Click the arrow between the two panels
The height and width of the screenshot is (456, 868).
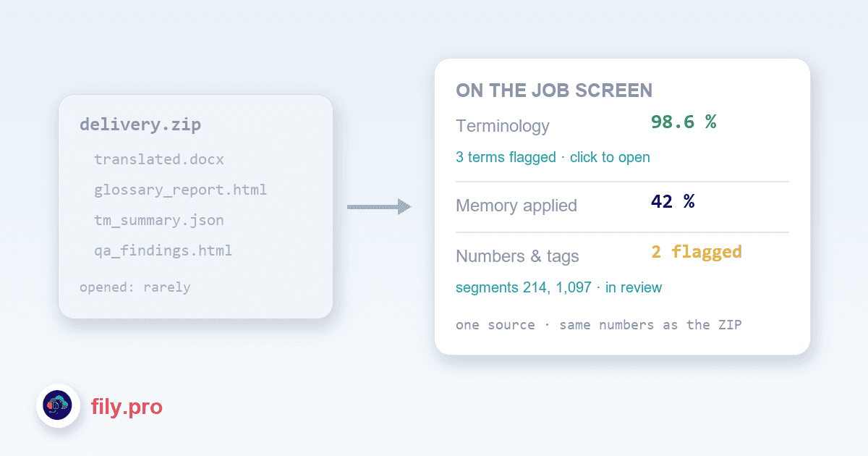(x=379, y=207)
